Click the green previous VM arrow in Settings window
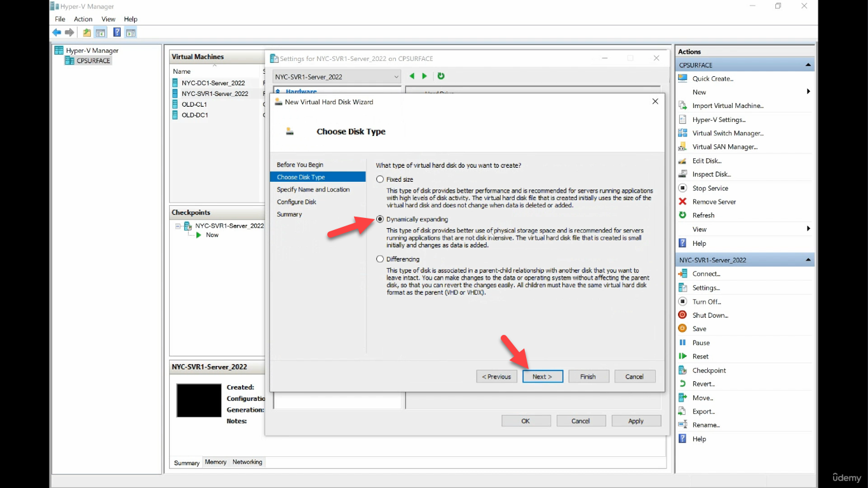 pos(412,76)
